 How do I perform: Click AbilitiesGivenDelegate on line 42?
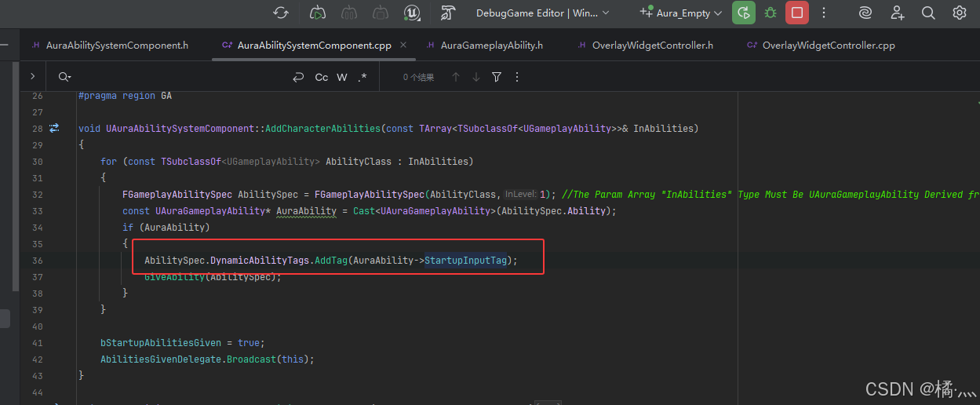pos(161,359)
